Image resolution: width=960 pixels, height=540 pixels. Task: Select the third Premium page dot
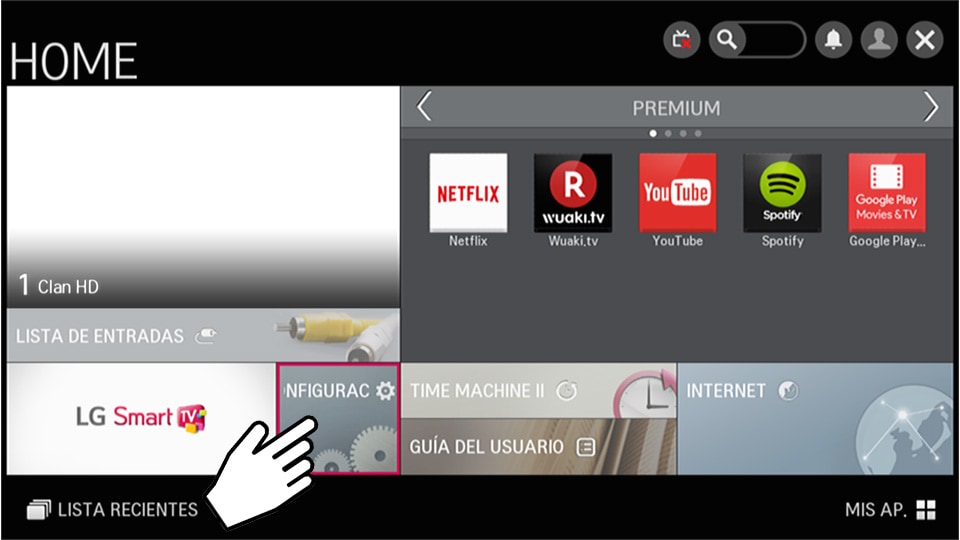[683, 133]
